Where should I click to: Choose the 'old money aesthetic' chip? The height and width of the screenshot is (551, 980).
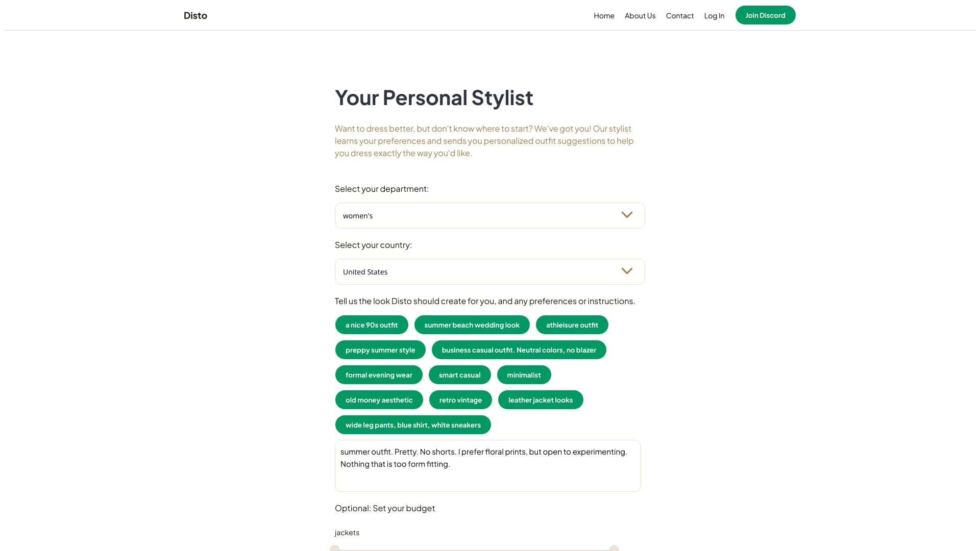(x=379, y=400)
